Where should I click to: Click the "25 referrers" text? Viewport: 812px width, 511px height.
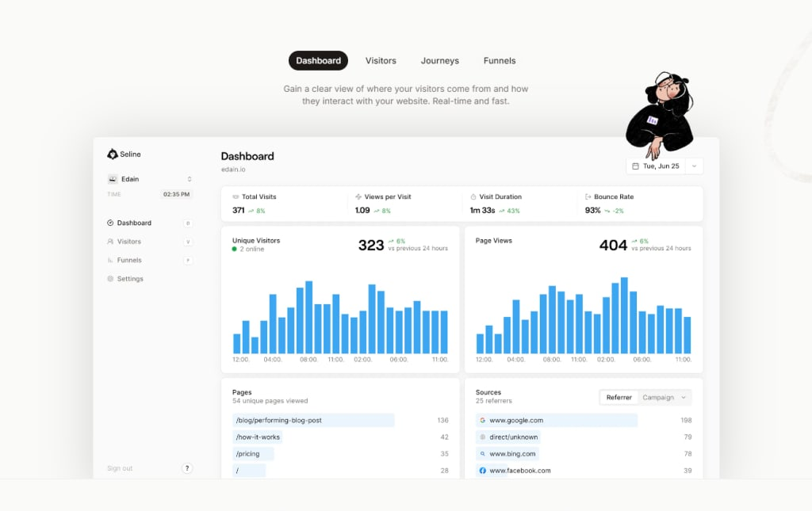click(493, 401)
